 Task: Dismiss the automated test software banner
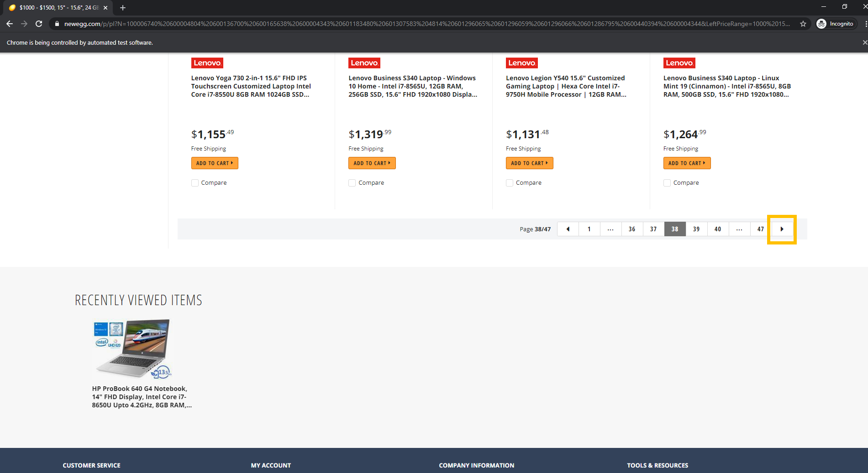[x=864, y=42]
